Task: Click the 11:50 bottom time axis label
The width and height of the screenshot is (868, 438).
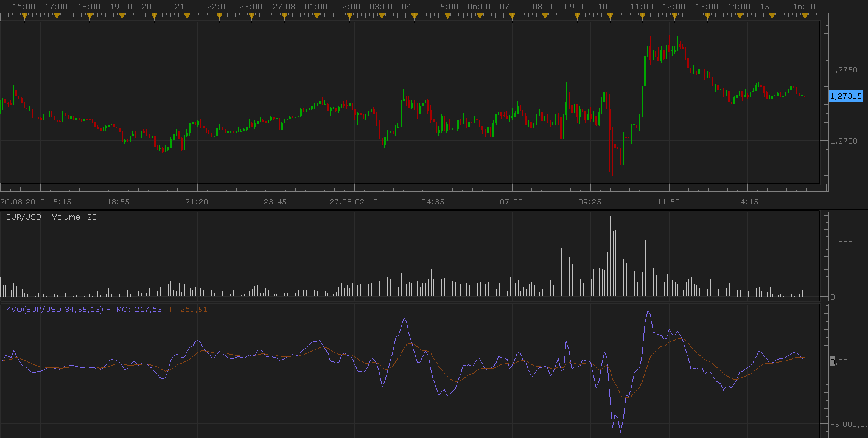Action: [668, 201]
